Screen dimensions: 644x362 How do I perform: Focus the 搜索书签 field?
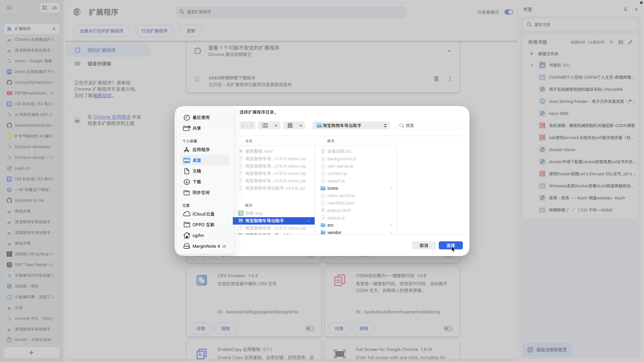click(580, 24)
